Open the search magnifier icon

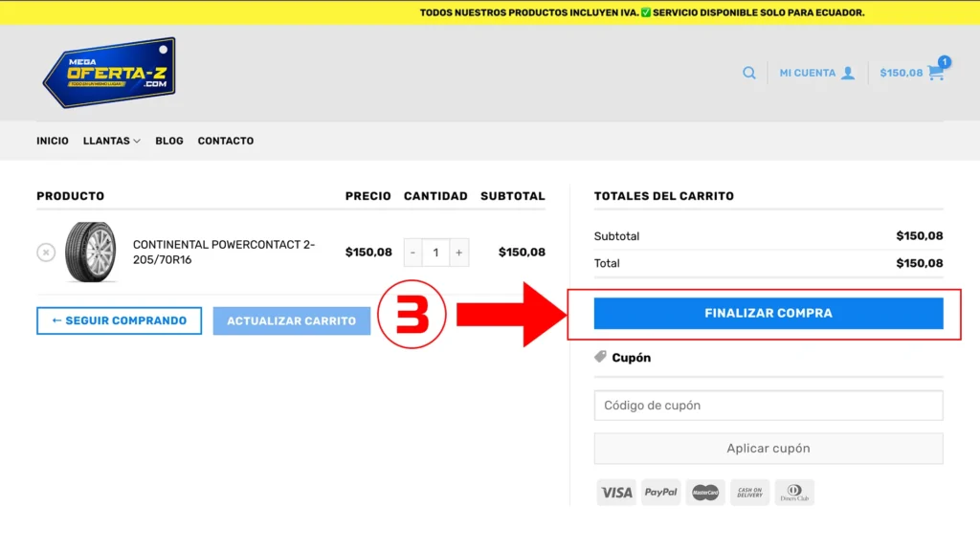(x=749, y=73)
